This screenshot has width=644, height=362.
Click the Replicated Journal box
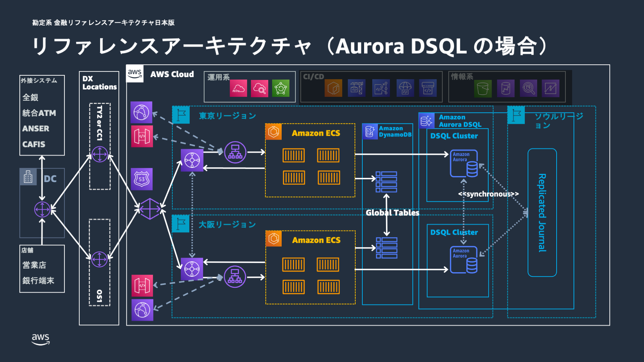tap(542, 212)
